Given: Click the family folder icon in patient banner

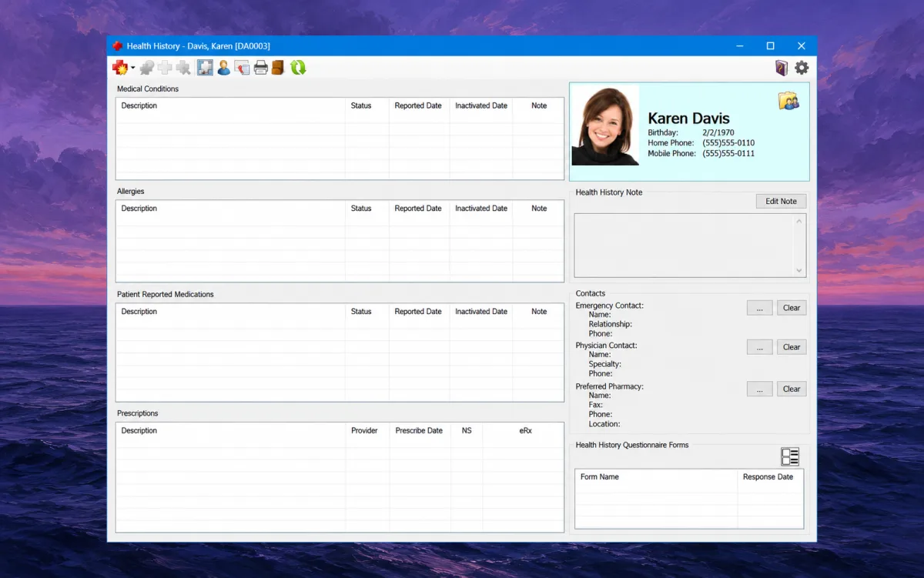Looking at the screenshot, I should (x=788, y=101).
